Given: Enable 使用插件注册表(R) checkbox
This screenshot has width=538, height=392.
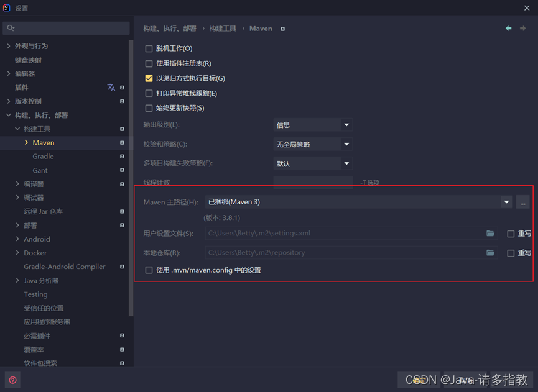Looking at the screenshot, I should tap(149, 64).
